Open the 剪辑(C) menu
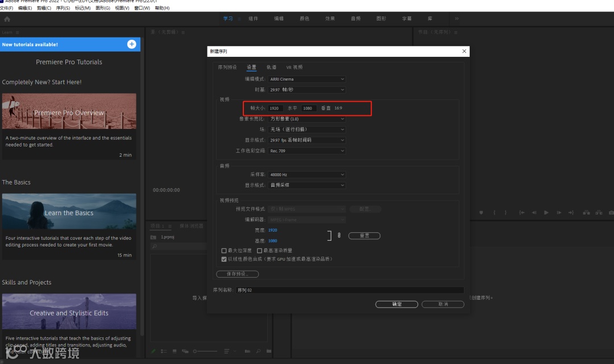The width and height of the screenshot is (614, 364). tap(44, 8)
